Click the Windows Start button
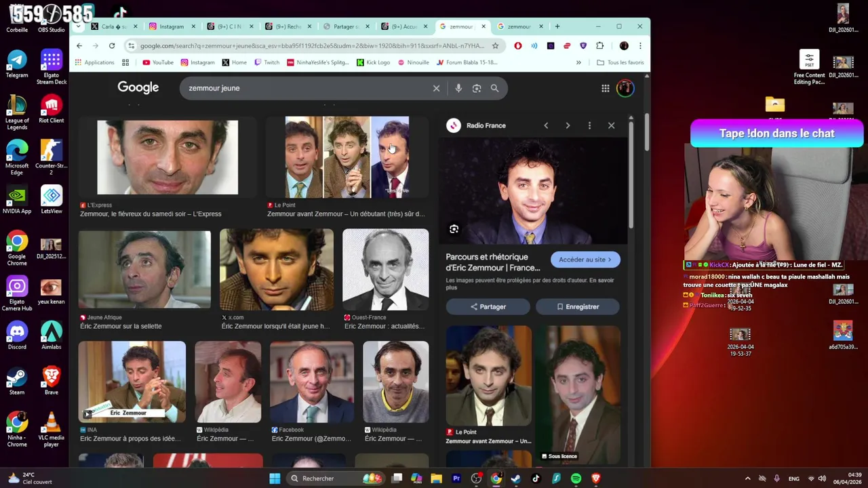The width and height of the screenshot is (868, 488). [x=275, y=479]
